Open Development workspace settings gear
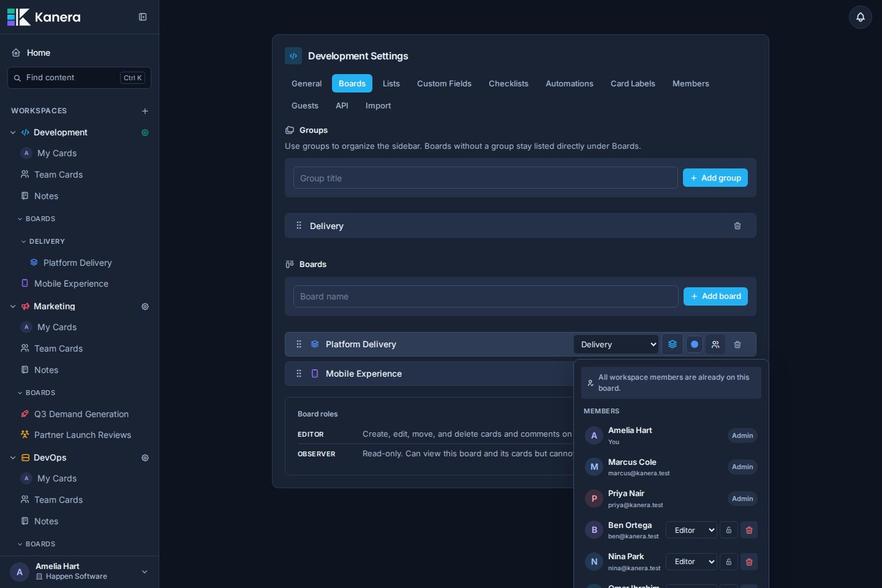 (x=145, y=132)
